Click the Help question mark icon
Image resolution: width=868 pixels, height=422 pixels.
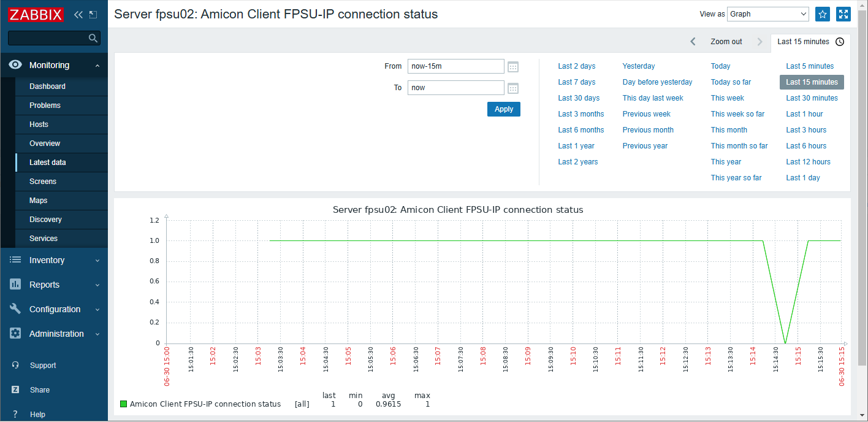point(15,415)
